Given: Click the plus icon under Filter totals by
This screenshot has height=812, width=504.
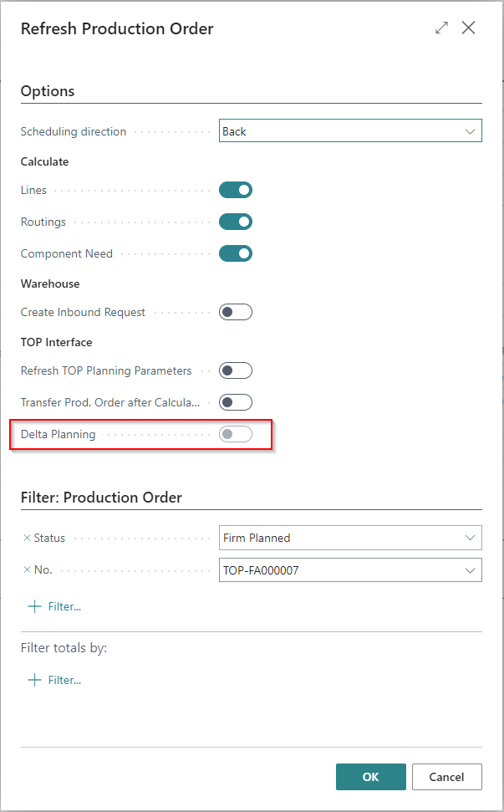Looking at the screenshot, I should click(34, 680).
